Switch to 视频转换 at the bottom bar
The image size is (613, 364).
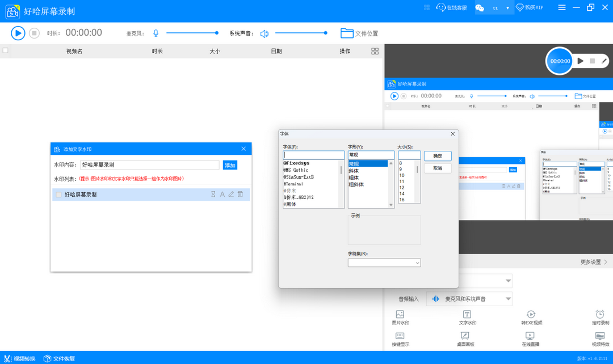pos(20,358)
